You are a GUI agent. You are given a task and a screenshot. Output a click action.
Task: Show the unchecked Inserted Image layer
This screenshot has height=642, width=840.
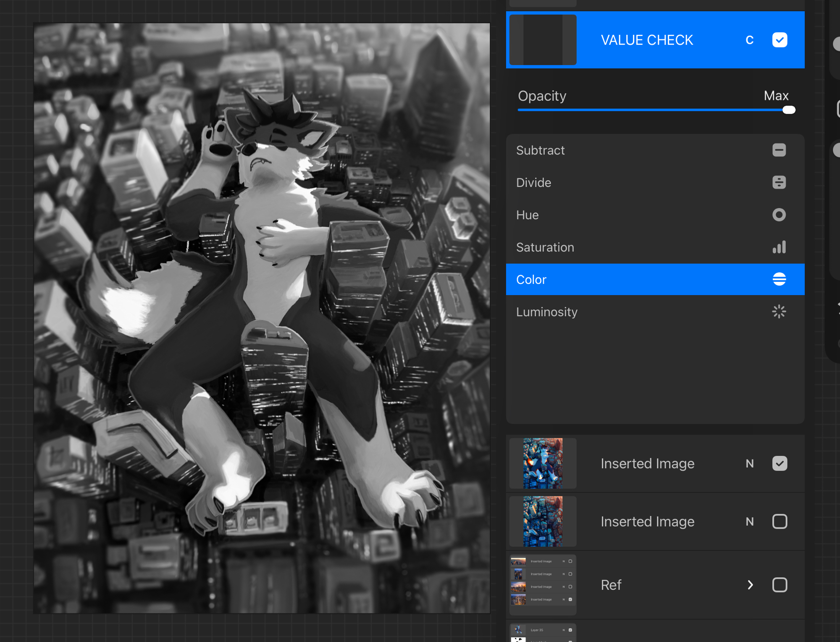(780, 521)
